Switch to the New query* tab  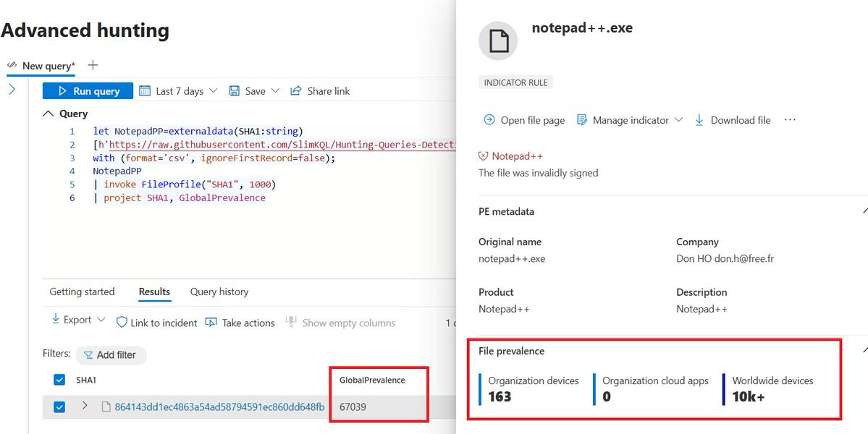41,66
